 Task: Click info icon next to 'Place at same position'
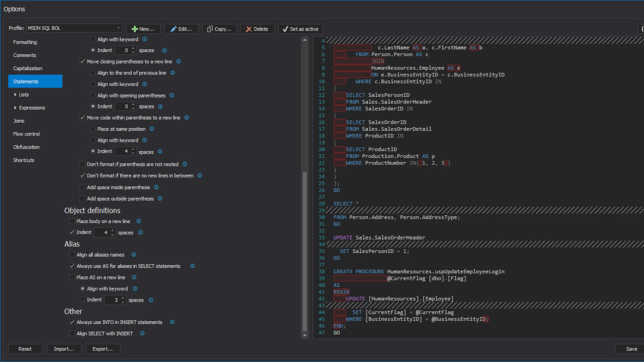[152, 129]
